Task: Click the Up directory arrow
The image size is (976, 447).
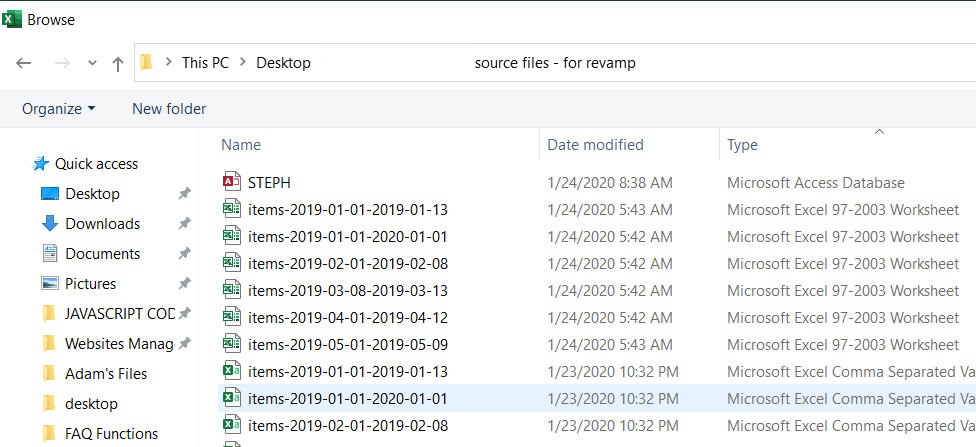Action: point(118,63)
